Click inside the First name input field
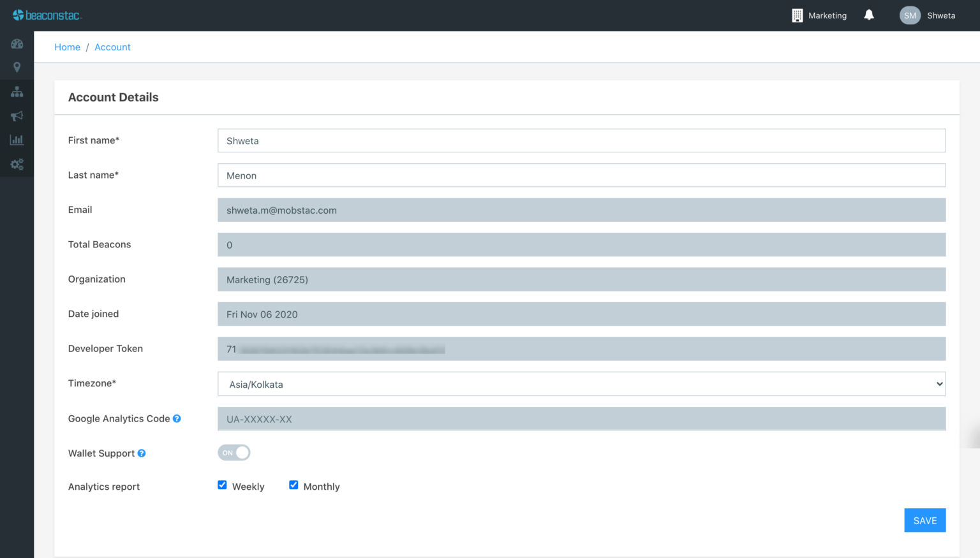Screen dimensions: 980x558 [x=581, y=140]
